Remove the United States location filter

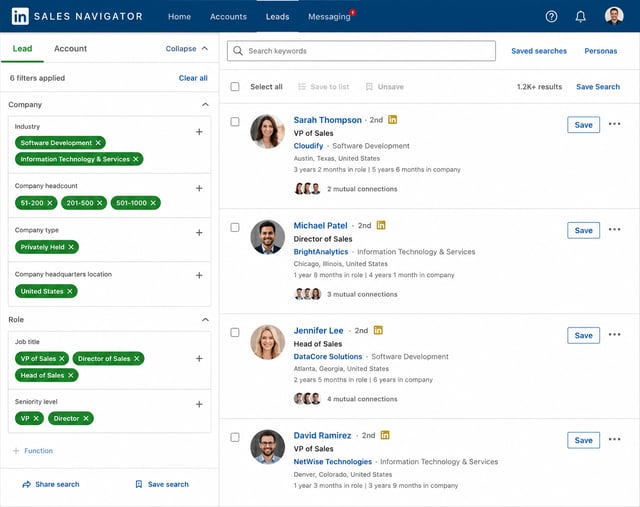[70, 291]
